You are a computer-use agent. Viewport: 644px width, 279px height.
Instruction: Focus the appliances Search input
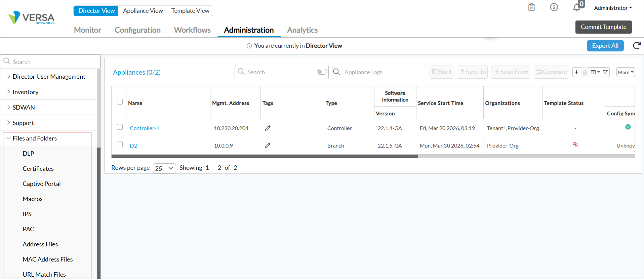(281, 72)
